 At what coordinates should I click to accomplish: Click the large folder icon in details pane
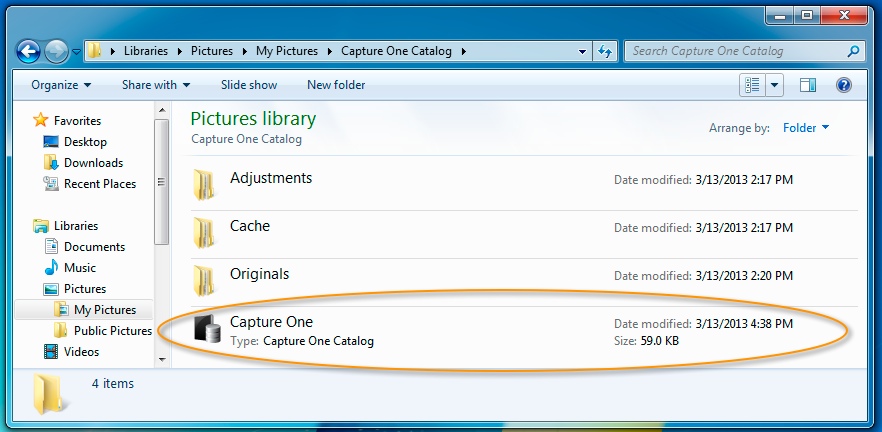(x=50, y=394)
